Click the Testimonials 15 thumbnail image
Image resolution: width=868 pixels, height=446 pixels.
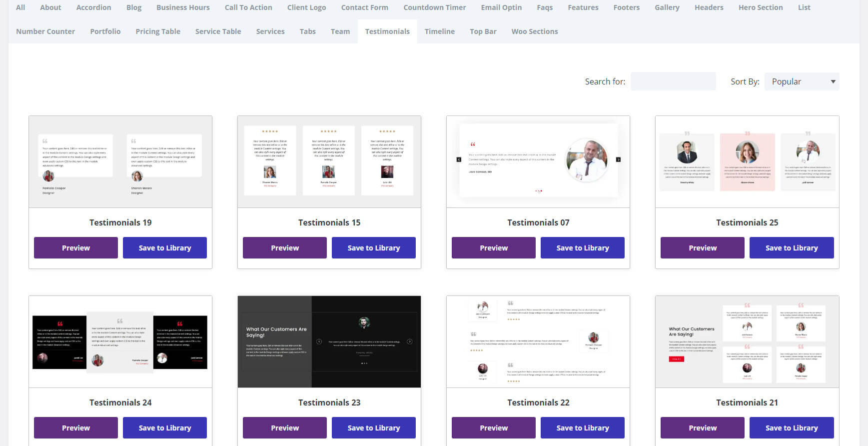pyautogui.click(x=329, y=162)
